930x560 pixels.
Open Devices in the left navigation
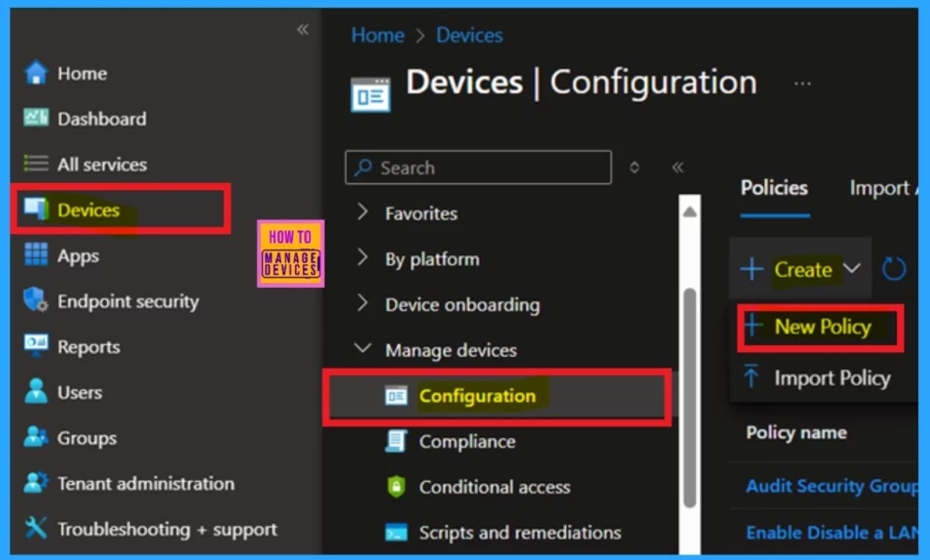tap(88, 210)
